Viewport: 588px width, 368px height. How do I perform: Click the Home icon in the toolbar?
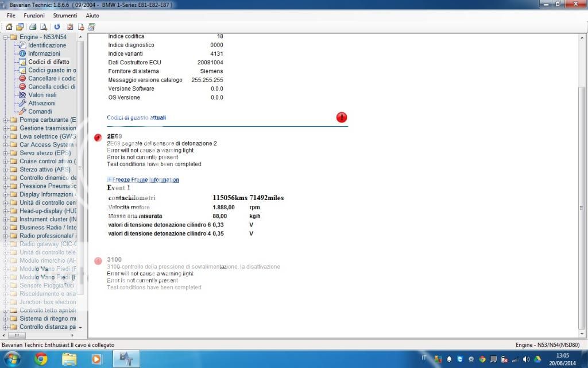(x=9, y=26)
